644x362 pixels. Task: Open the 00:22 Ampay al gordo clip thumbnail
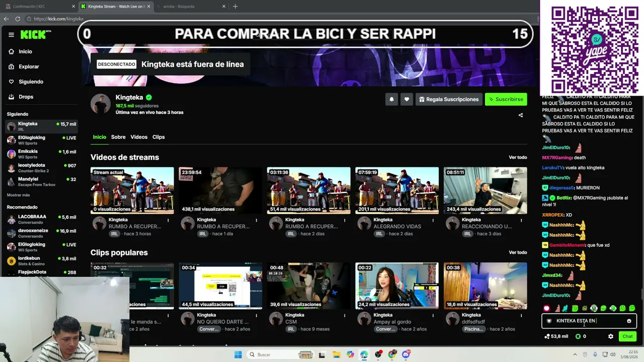pos(397,286)
